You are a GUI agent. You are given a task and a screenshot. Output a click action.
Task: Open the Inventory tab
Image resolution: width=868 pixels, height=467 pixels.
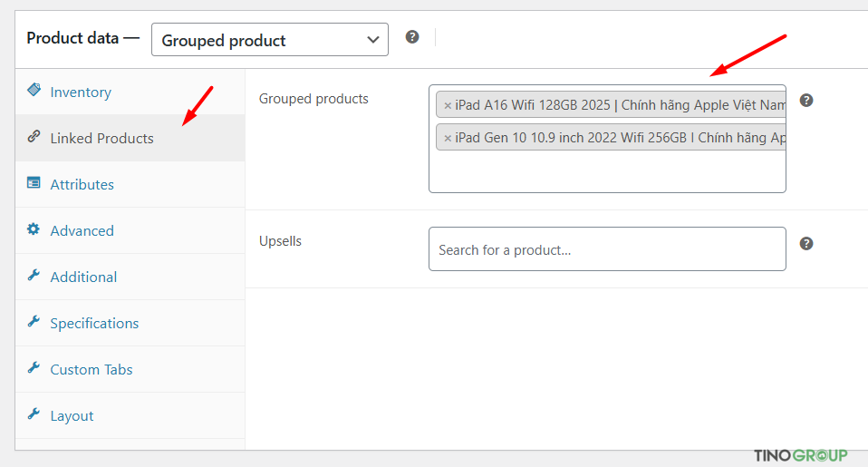[x=130, y=92]
